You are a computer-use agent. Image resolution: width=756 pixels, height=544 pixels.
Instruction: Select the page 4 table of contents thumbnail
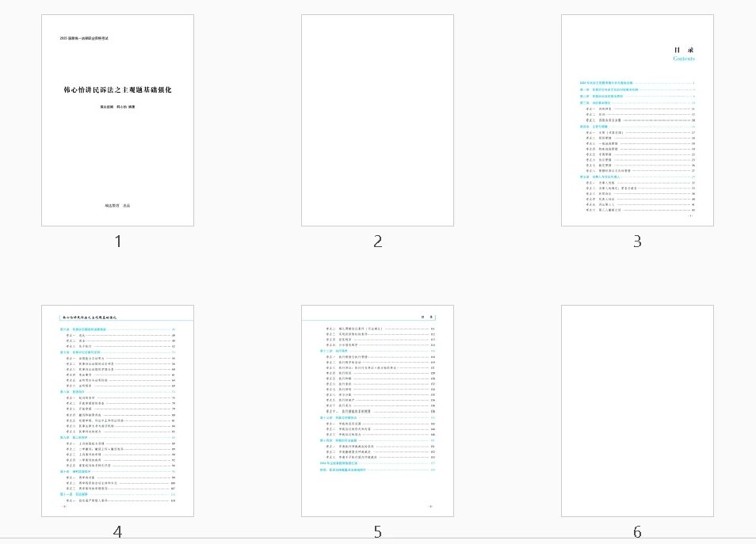tap(117, 411)
